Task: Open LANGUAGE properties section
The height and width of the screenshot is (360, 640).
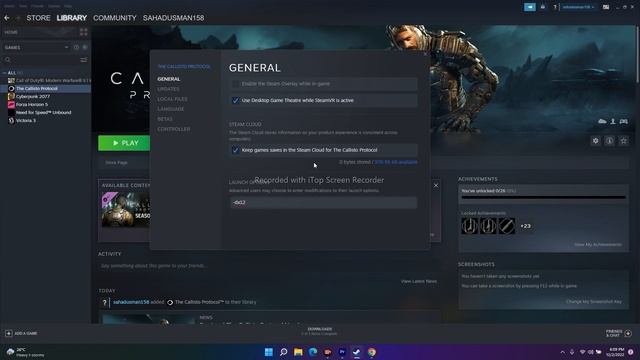Action: pyautogui.click(x=171, y=109)
